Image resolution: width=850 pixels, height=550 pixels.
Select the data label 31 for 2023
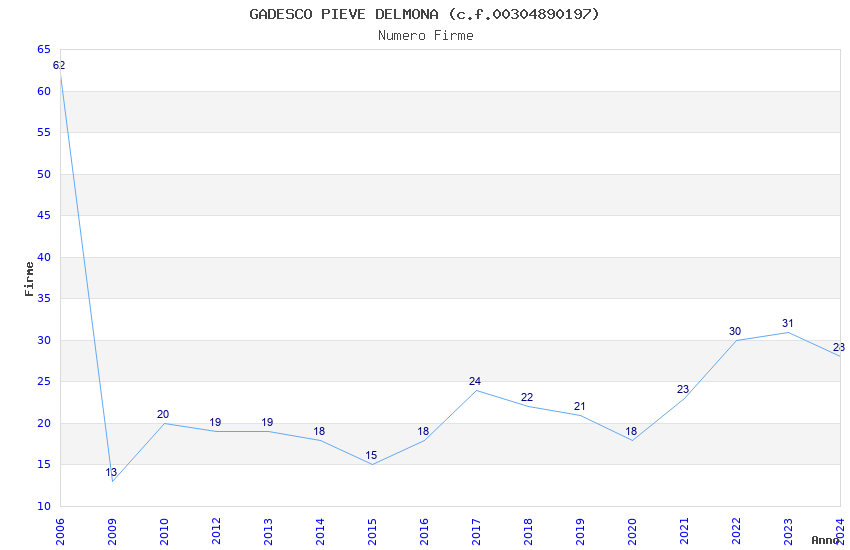click(x=788, y=323)
